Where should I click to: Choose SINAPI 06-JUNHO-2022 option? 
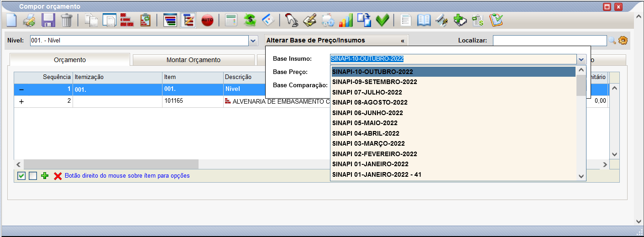[x=453, y=113]
